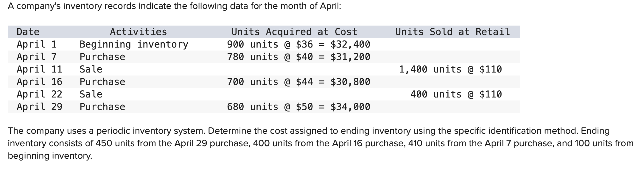Select the Beginning inventory activity cell

tap(134, 44)
